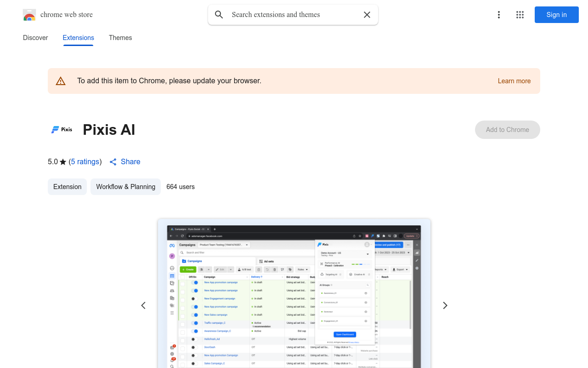Clear the search field with the X
The width and height of the screenshot is (588, 368).
tap(367, 15)
